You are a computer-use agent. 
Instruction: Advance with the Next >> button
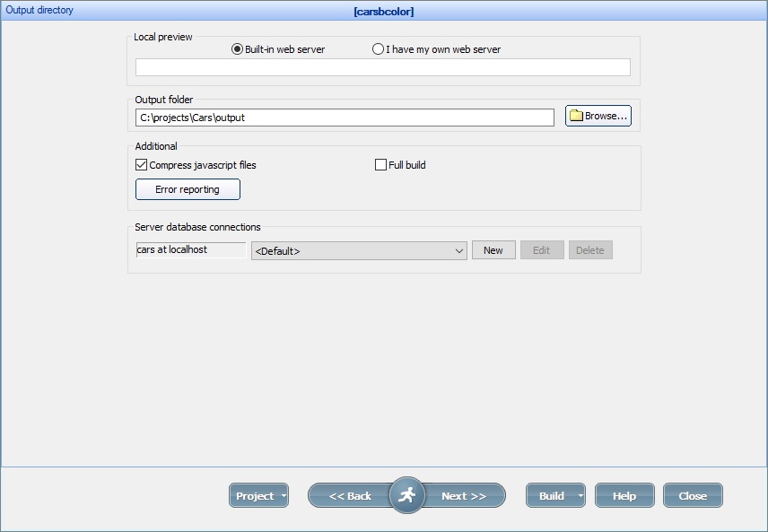tap(464, 496)
